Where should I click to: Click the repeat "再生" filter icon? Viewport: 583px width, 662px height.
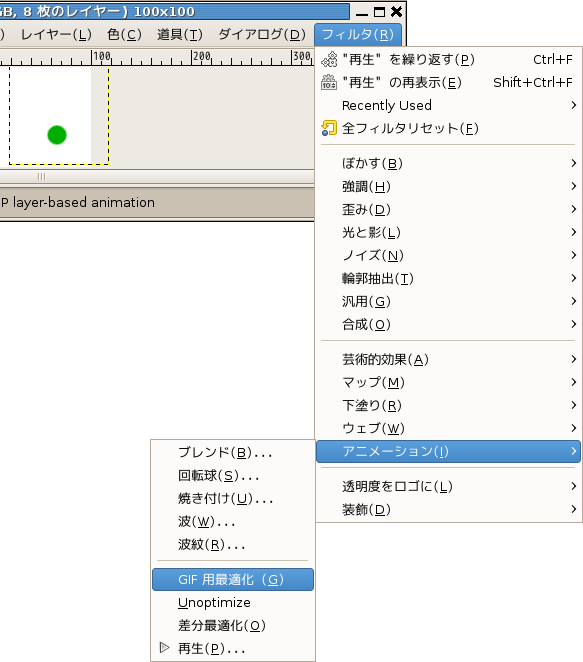point(329,60)
